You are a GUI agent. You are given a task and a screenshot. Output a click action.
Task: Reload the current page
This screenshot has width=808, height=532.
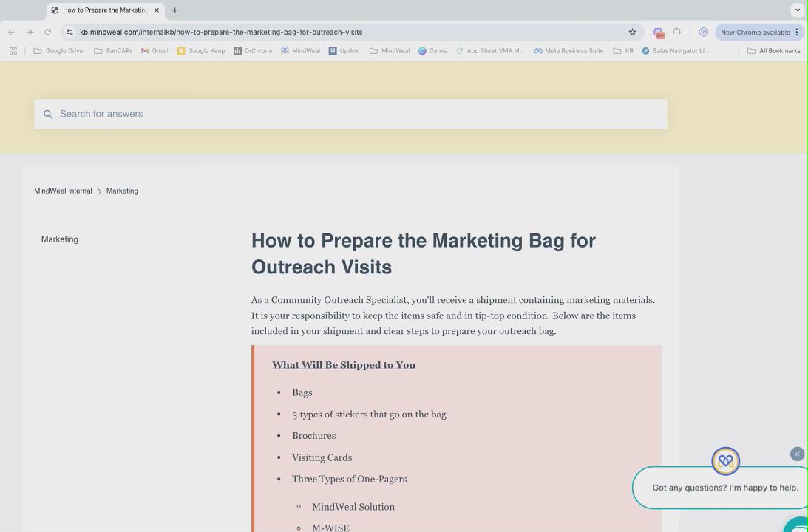[x=48, y=32]
